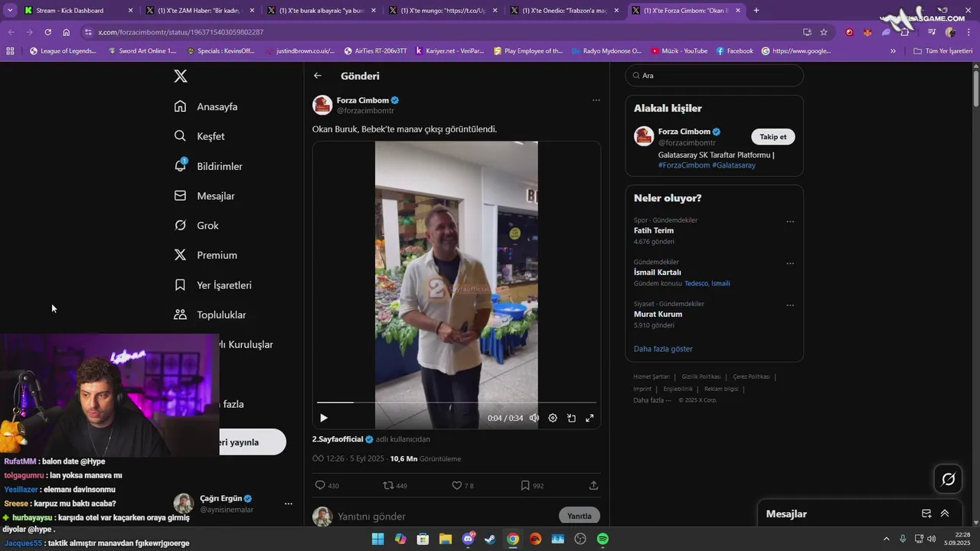
Task: Switch to X'te burak albayrak tab
Action: coord(322,11)
